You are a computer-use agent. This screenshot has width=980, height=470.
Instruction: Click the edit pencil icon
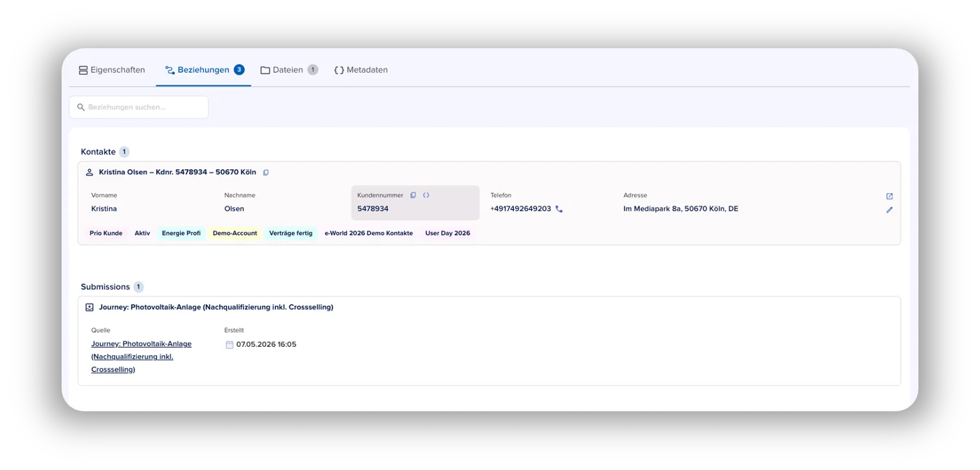click(890, 209)
